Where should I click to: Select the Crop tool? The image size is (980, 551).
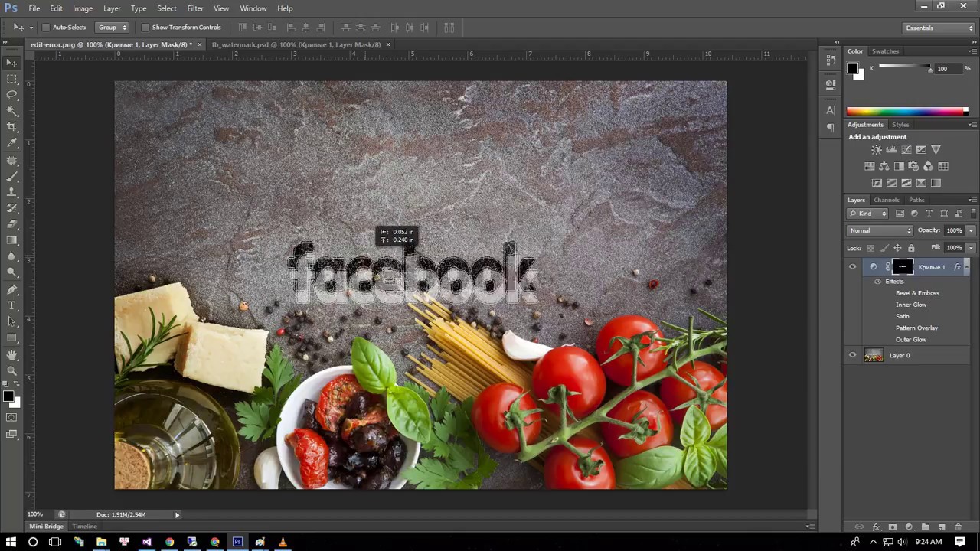click(12, 127)
